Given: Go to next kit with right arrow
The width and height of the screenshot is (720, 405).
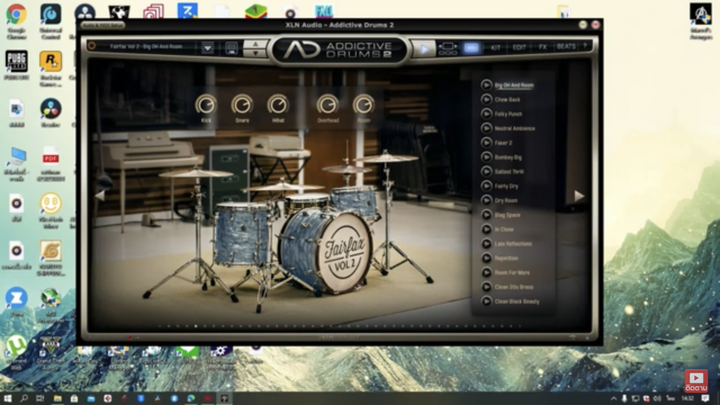Looking at the screenshot, I should pos(579,196).
